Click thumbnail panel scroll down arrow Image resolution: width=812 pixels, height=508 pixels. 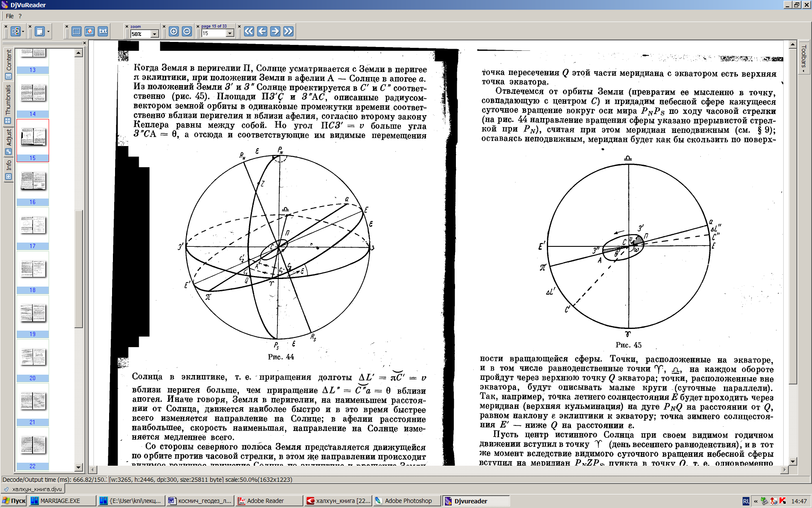pyautogui.click(x=79, y=467)
